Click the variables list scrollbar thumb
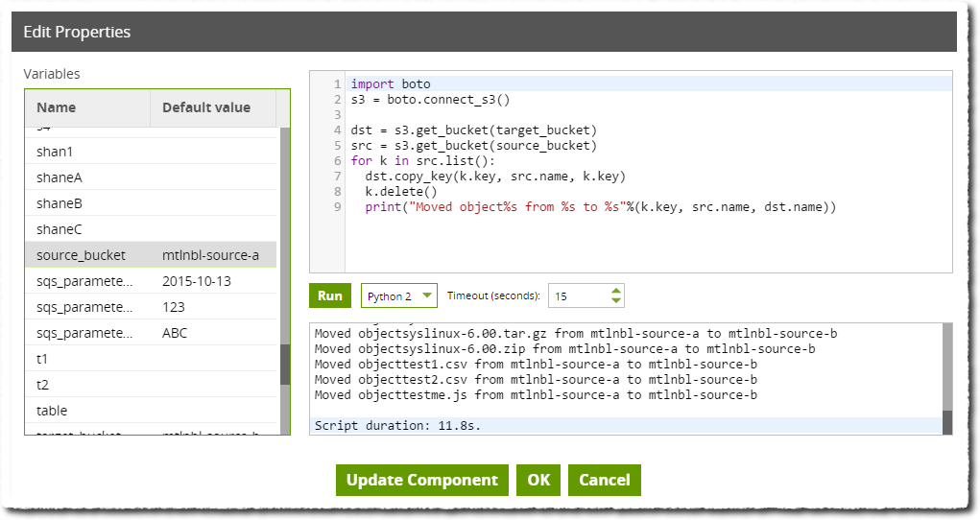This screenshot has width=980, height=520. click(284, 365)
